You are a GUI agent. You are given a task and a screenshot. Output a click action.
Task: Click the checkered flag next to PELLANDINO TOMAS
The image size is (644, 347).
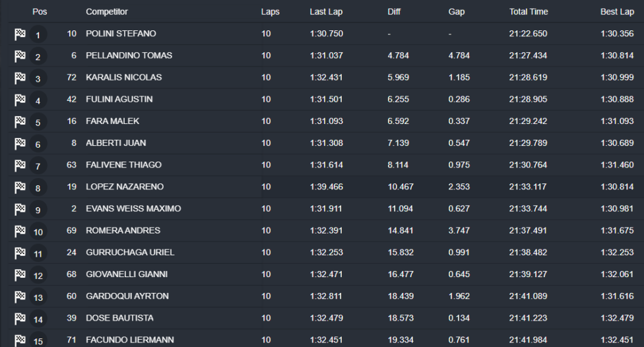click(x=20, y=56)
